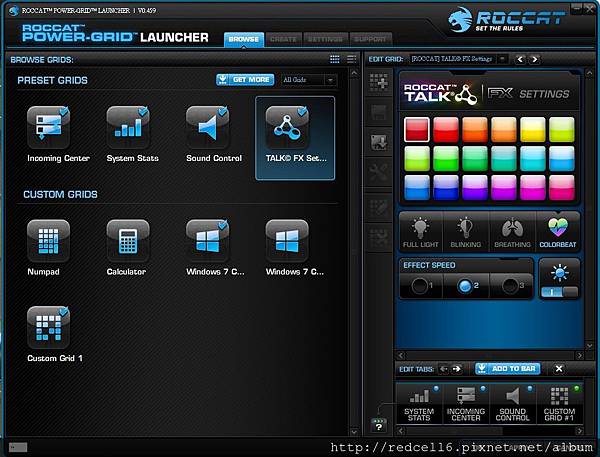Viewport: 600px width, 457px height.
Task: Click the Add To Bar button
Action: coord(507,369)
